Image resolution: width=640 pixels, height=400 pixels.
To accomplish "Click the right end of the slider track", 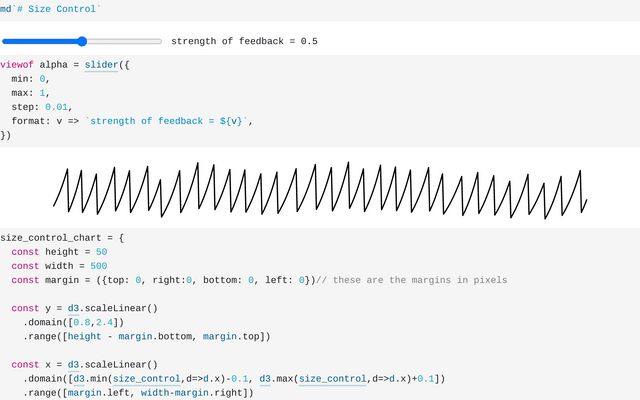I will (160, 41).
